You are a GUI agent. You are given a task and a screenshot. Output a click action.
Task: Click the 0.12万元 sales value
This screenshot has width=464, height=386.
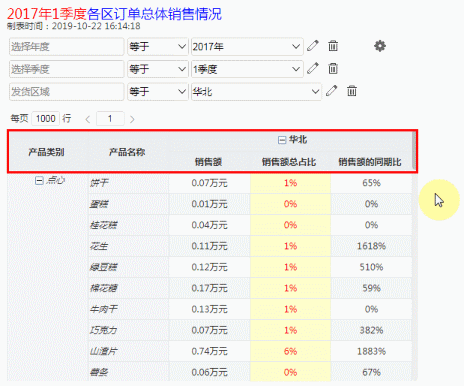(209, 267)
